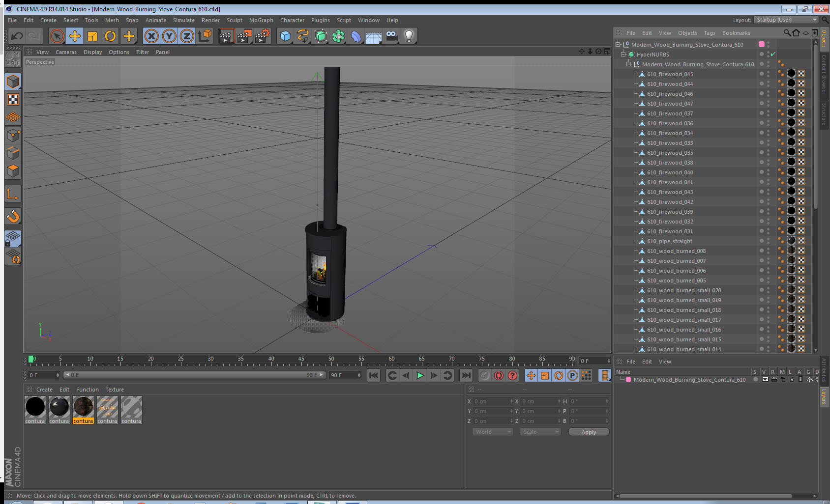The width and height of the screenshot is (830, 504).
Task: Activate the Rotate tool in the toolbar
Action: 111,36
